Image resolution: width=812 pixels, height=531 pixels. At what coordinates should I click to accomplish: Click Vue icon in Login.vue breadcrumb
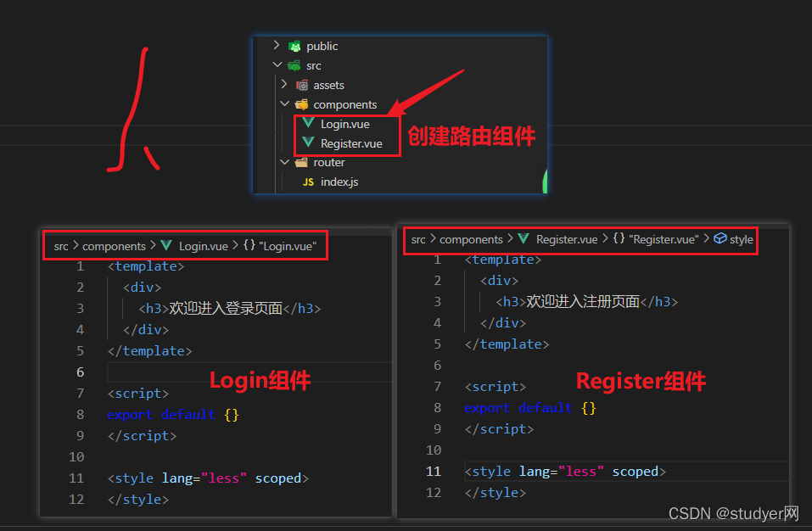pyautogui.click(x=166, y=245)
